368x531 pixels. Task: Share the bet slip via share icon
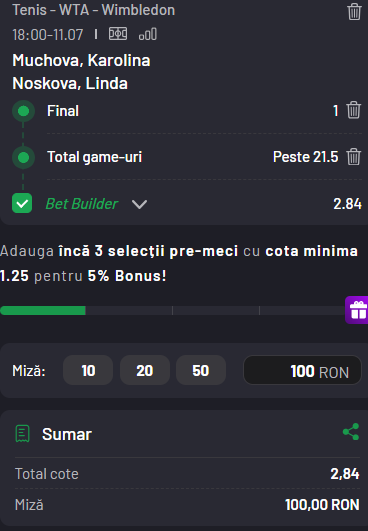pyautogui.click(x=351, y=431)
